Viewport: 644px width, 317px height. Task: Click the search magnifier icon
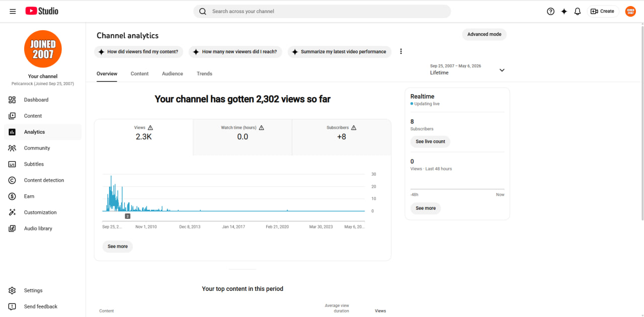point(203,11)
